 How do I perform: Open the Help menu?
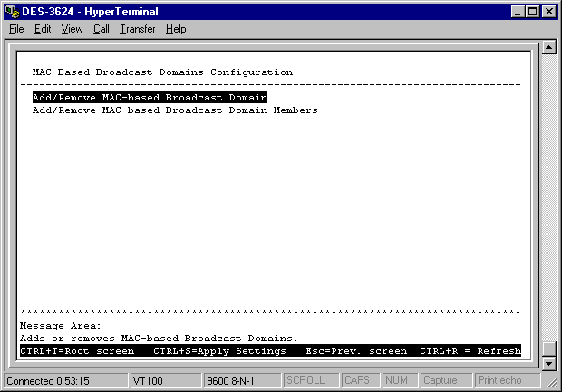[x=176, y=29]
